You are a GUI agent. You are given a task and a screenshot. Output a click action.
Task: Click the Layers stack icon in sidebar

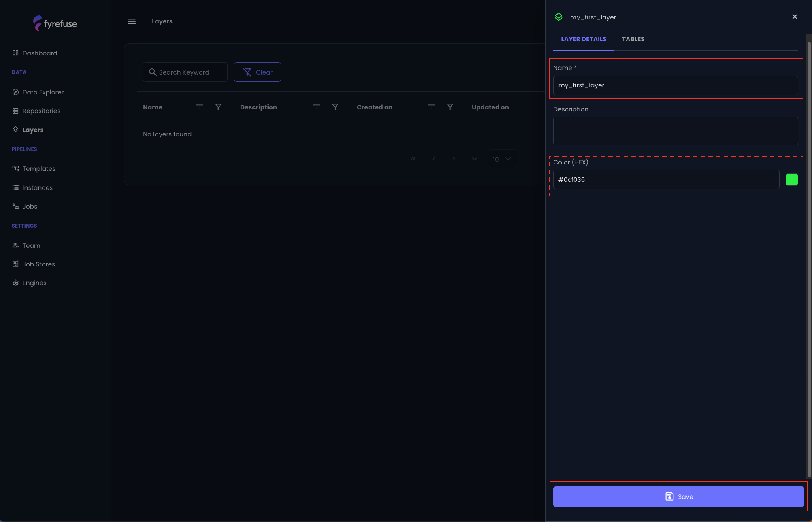[15, 129]
